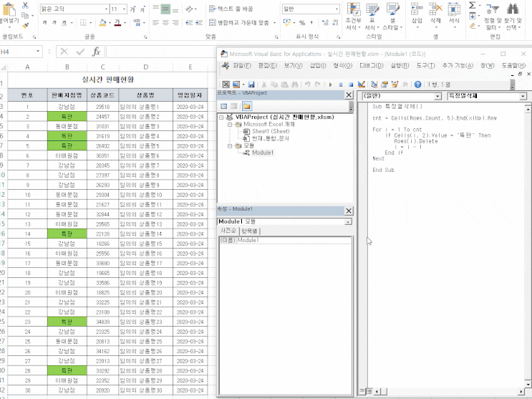Click the font color icon with red underline

[117, 23]
